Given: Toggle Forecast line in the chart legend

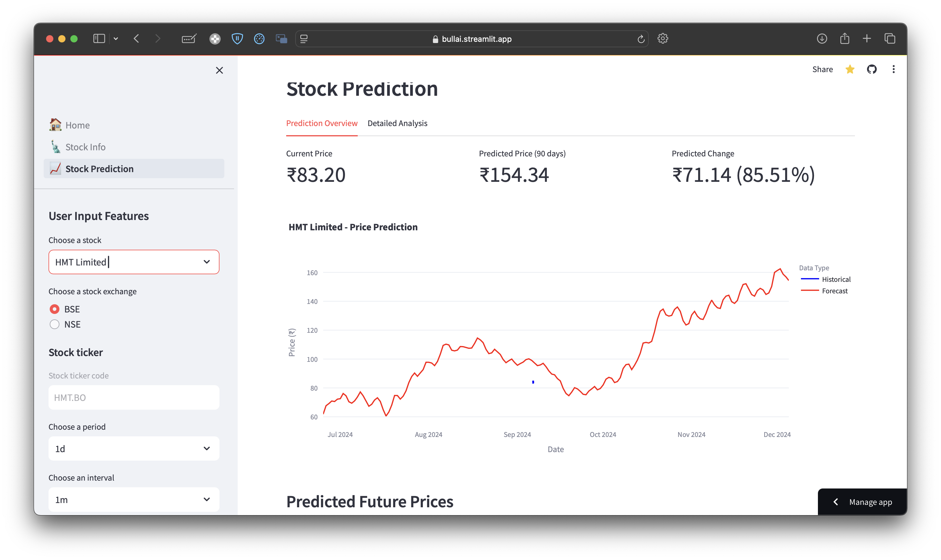Looking at the screenshot, I should [834, 291].
